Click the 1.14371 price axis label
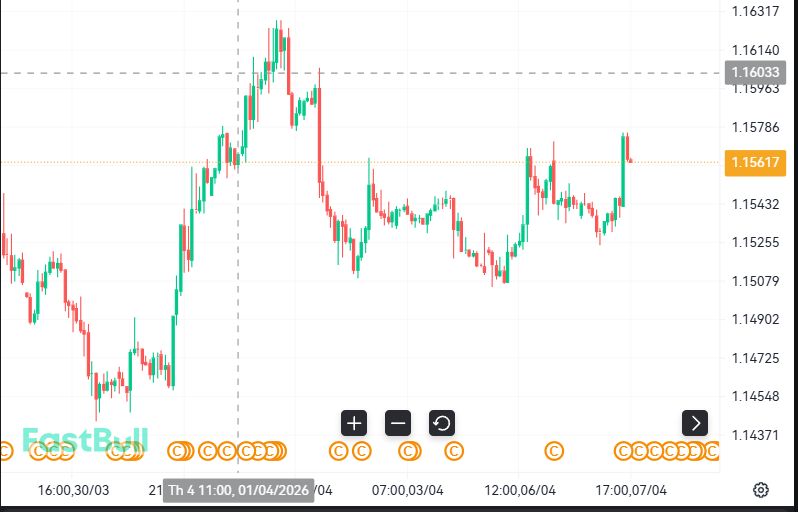 tap(756, 435)
